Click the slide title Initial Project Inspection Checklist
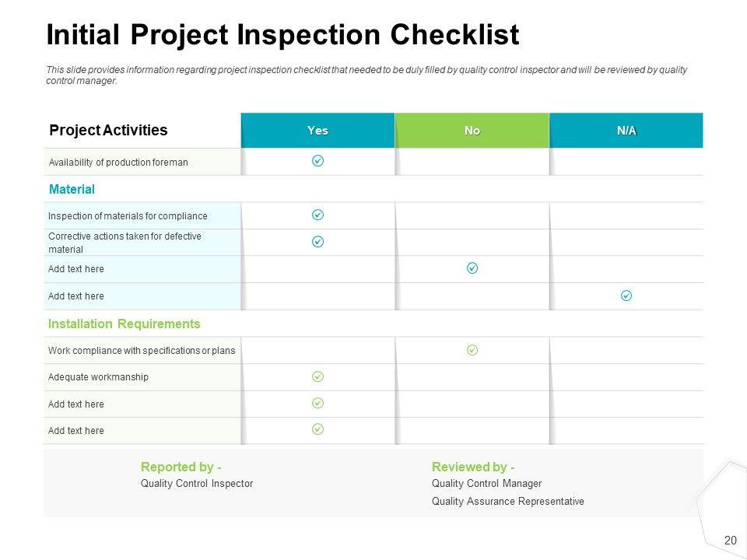The height and width of the screenshot is (560, 747). (x=282, y=35)
